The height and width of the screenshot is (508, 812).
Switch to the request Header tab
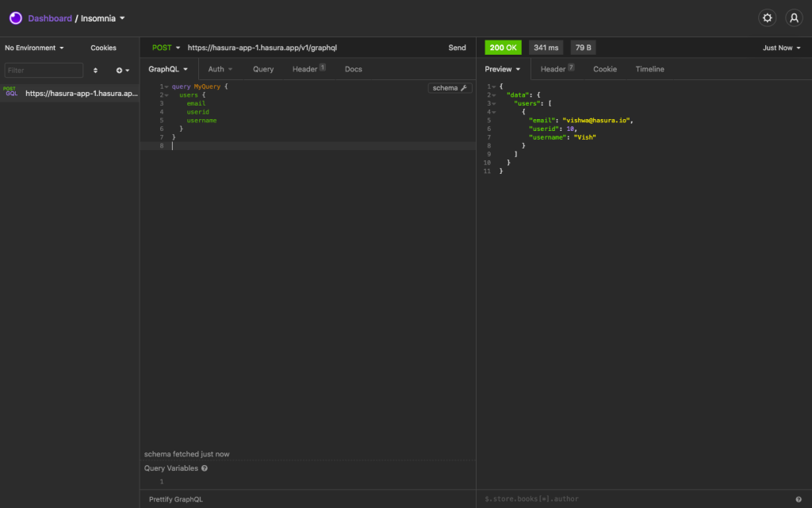(308, 69)
